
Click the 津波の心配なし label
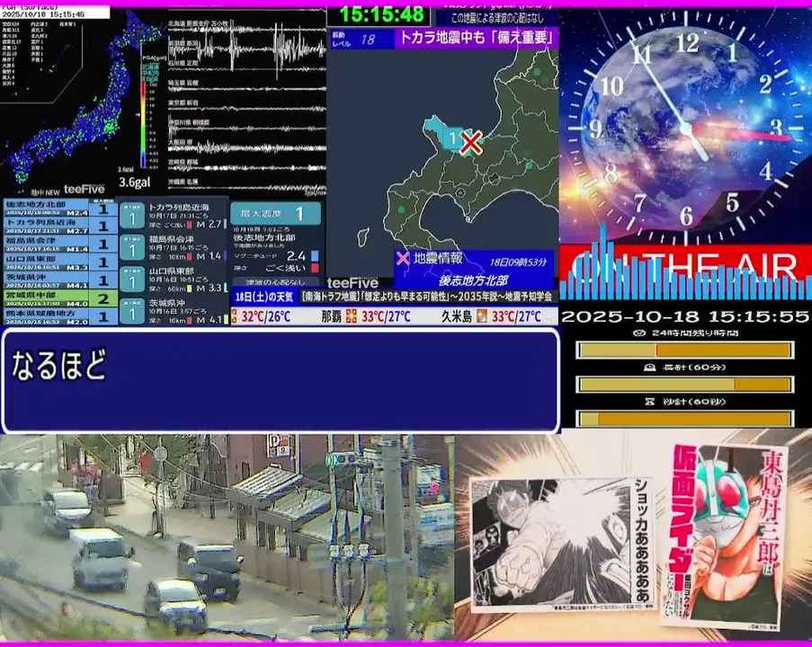275,282
